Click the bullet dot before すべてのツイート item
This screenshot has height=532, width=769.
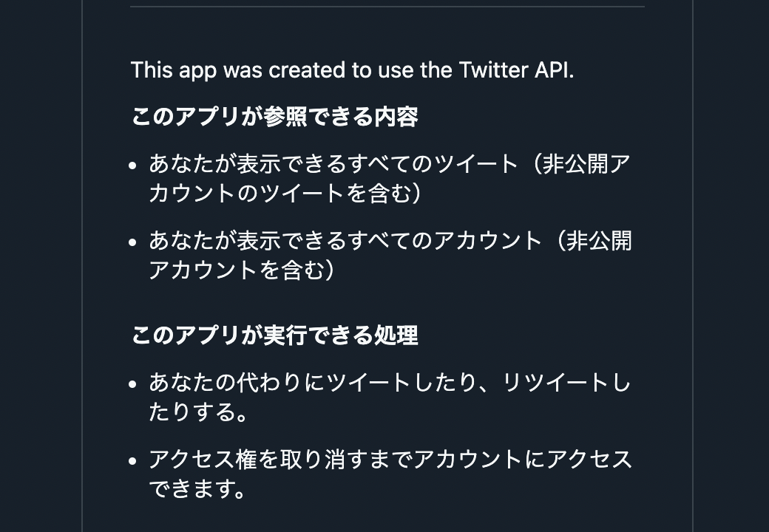[x=132, y=166]
